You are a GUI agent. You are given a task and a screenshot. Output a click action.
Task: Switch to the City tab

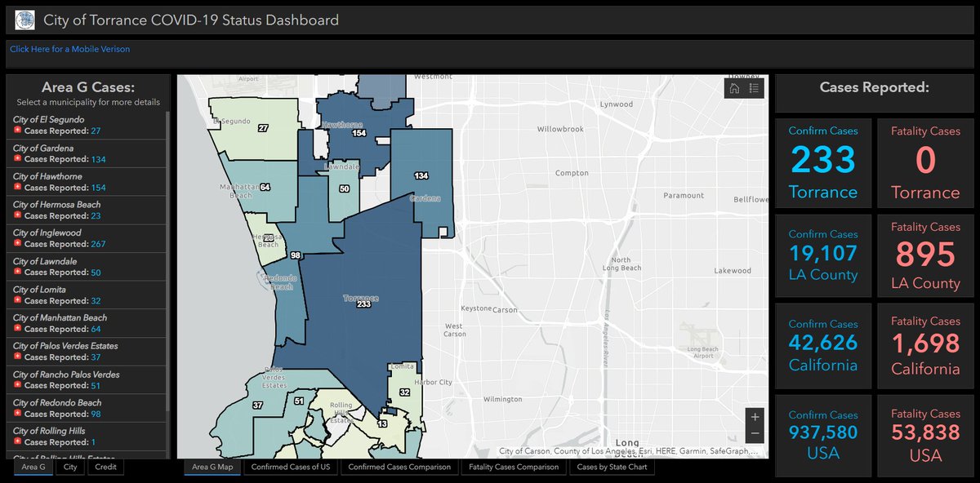(70, 467)
